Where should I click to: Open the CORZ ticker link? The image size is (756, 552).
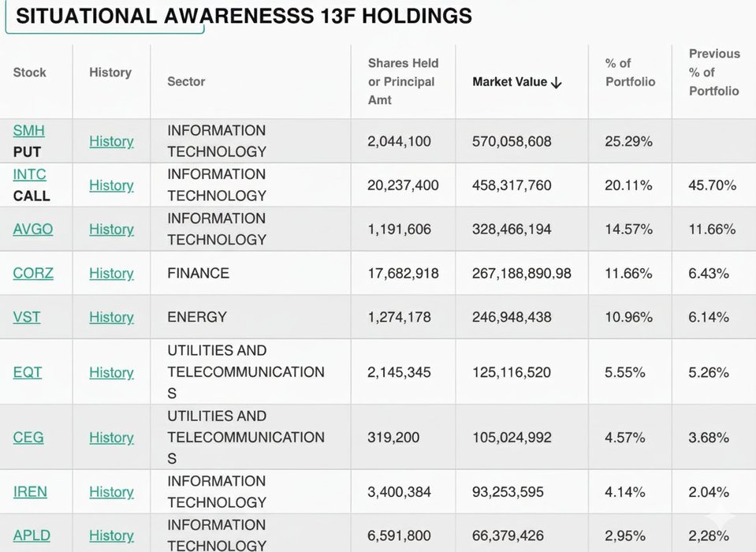(x=33, y=274)
